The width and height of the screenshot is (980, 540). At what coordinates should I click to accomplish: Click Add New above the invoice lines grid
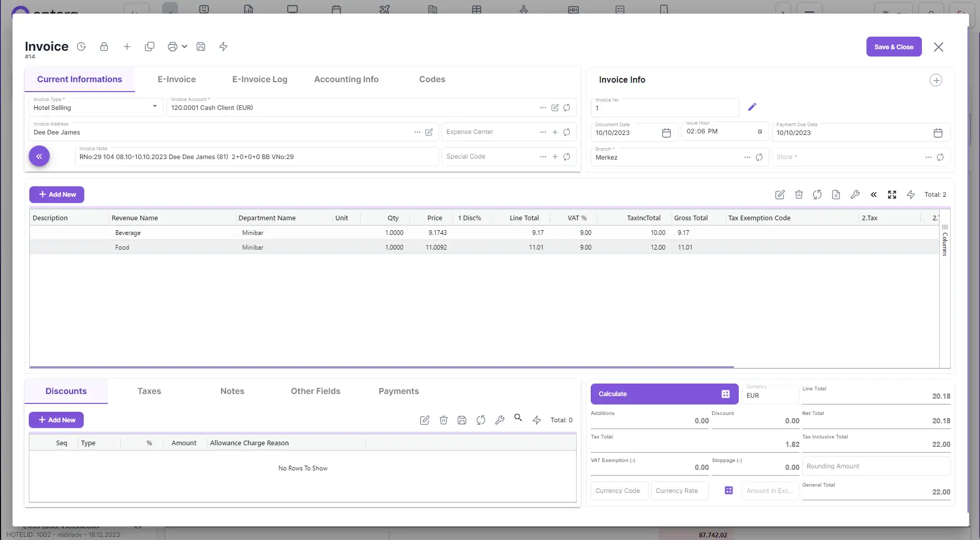[x=57, y=195]
